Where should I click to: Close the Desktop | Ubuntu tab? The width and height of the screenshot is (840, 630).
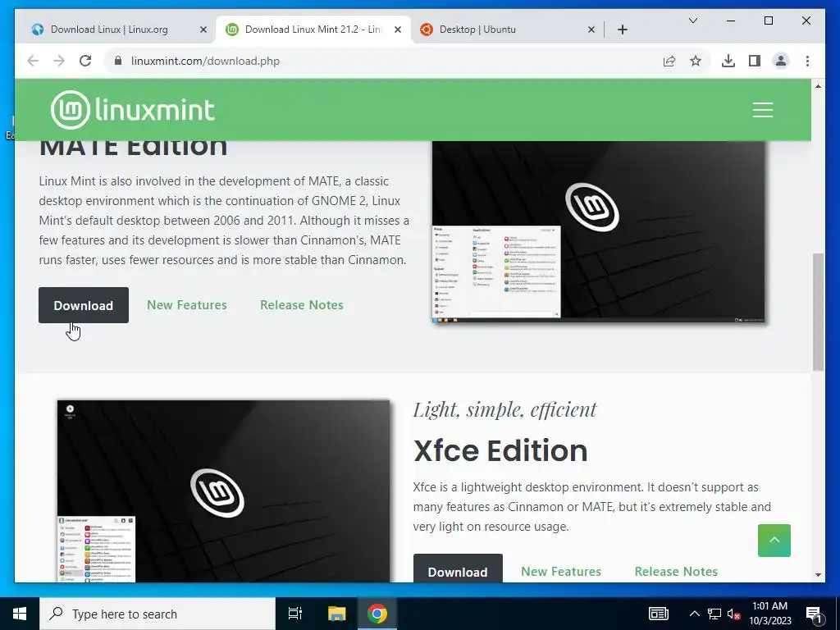tap(591, 30)
